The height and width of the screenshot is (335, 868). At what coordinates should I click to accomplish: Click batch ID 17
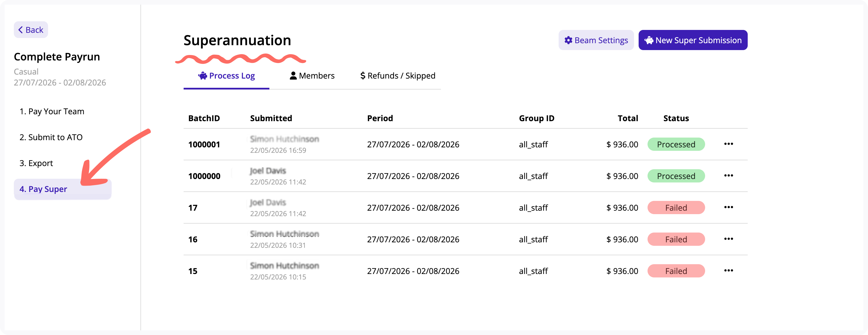click(193, 208)
